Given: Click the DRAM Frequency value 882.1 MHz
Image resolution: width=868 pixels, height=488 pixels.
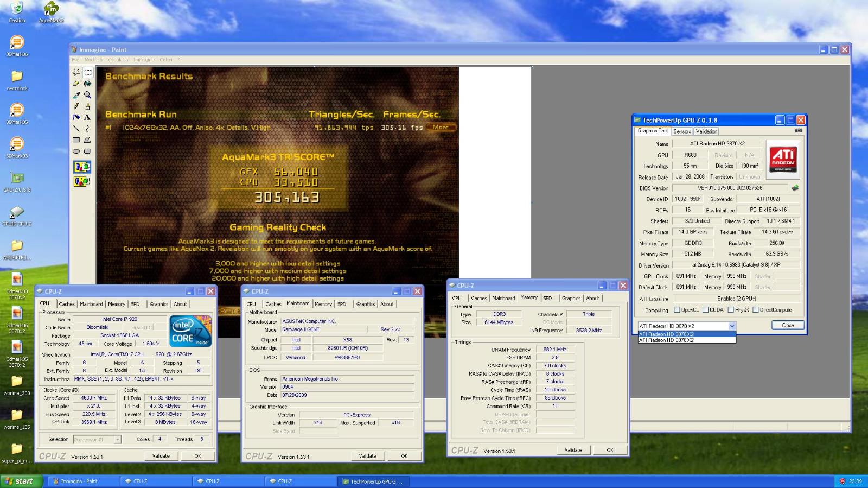Looking at the screenshot, I should click(x=554, y=350).
